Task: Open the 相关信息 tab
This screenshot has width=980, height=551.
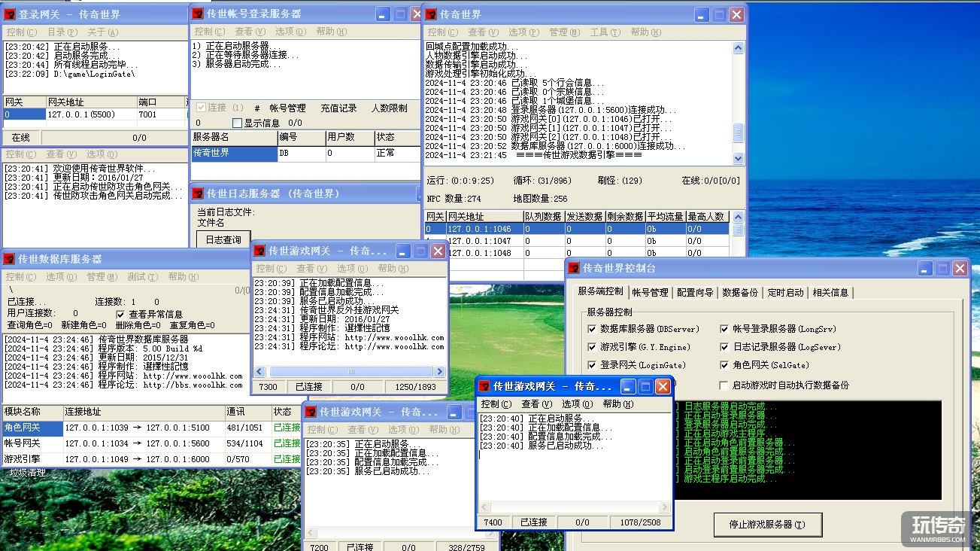Action: 830,293
